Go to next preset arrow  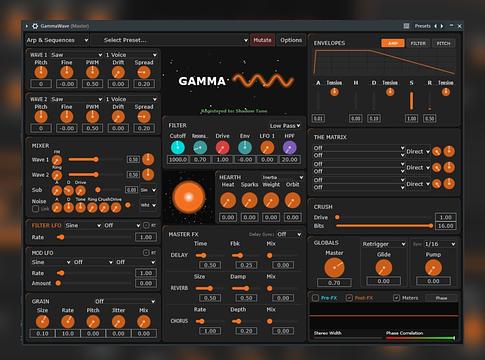(x=442, y=26)
